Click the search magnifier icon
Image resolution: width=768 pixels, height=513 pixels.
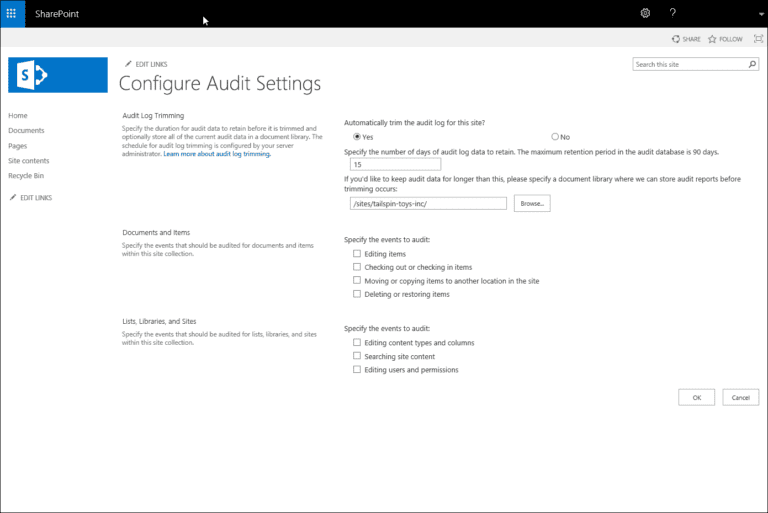pos(752,64)
